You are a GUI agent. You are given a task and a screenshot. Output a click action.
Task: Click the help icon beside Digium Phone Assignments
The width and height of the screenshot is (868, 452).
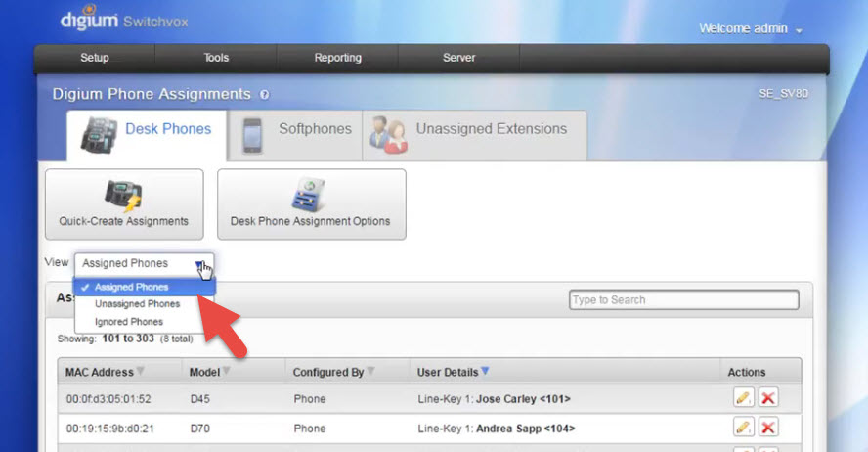click(264, 95)
